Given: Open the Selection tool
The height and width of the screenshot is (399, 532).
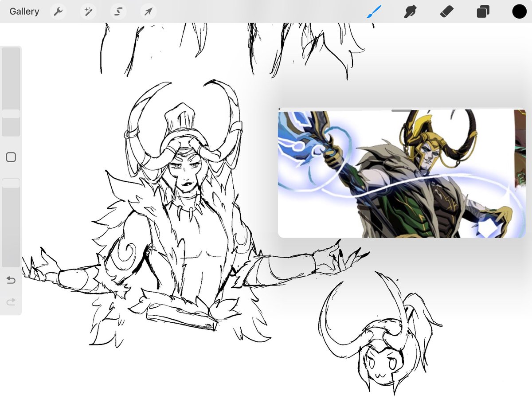Looking at the screenshot, I should (x=118, y=12).
